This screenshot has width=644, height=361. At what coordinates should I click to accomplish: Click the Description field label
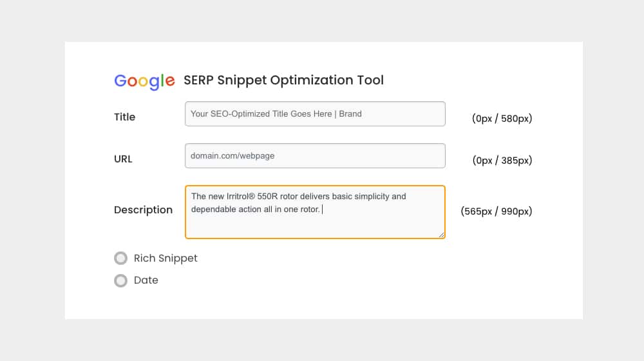tap(144, 210)
